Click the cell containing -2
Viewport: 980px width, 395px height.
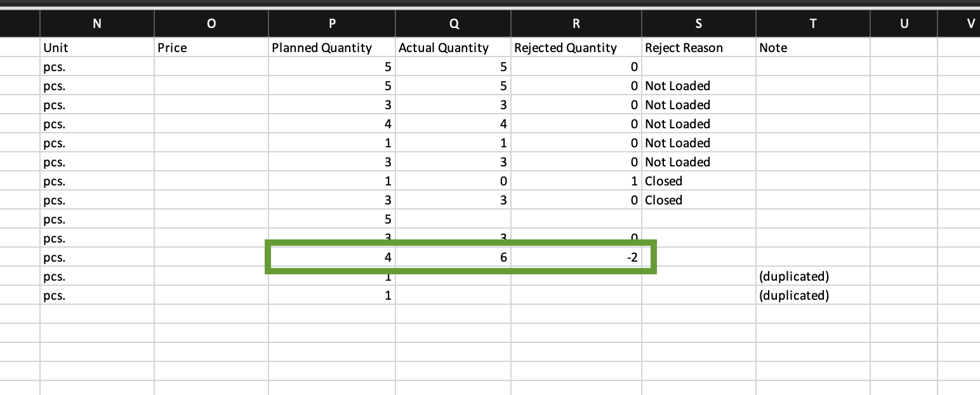[576, 257]
